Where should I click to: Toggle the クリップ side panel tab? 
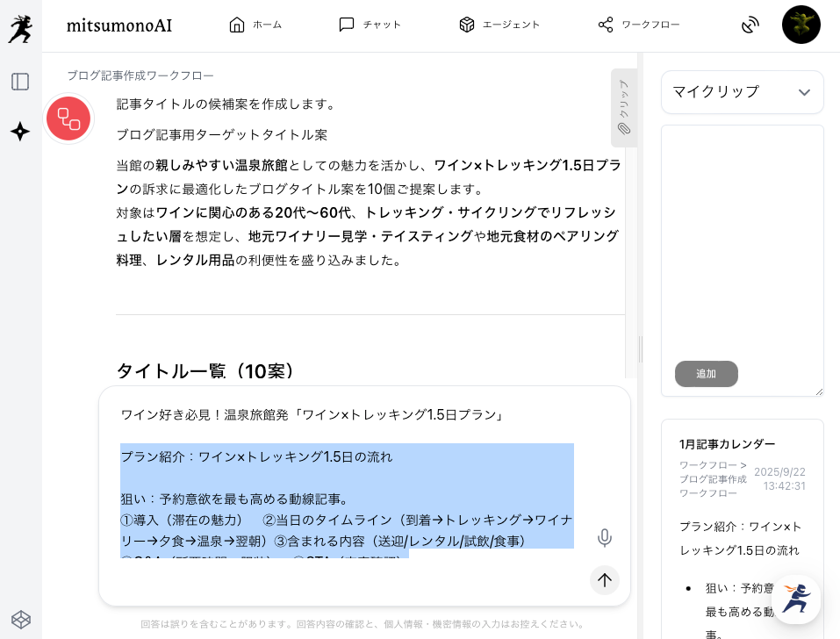[x=623, y=107]
